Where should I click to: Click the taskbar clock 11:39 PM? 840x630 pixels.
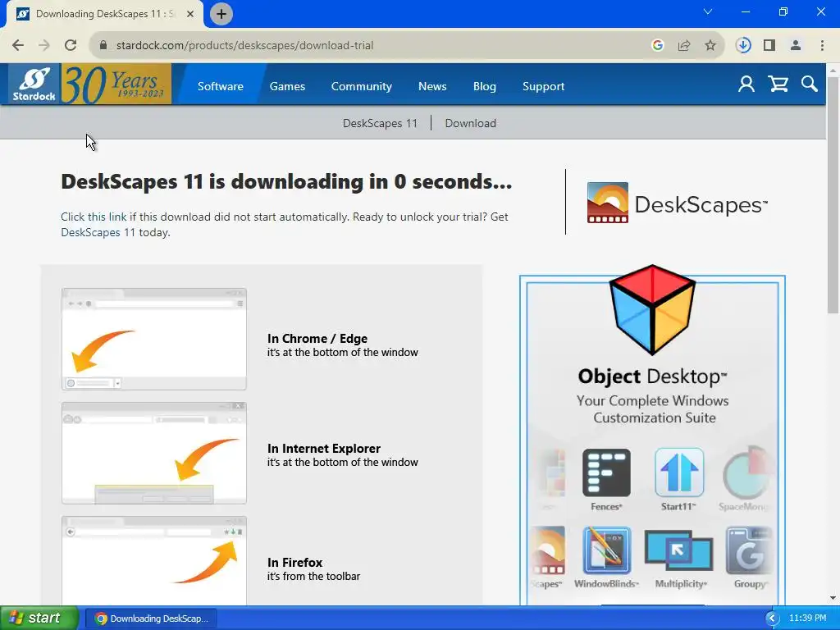coord(808,619)
